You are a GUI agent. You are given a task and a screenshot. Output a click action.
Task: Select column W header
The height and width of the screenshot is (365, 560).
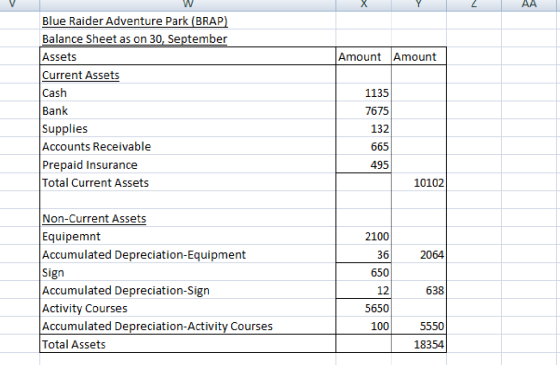click(x=188, y=5)
